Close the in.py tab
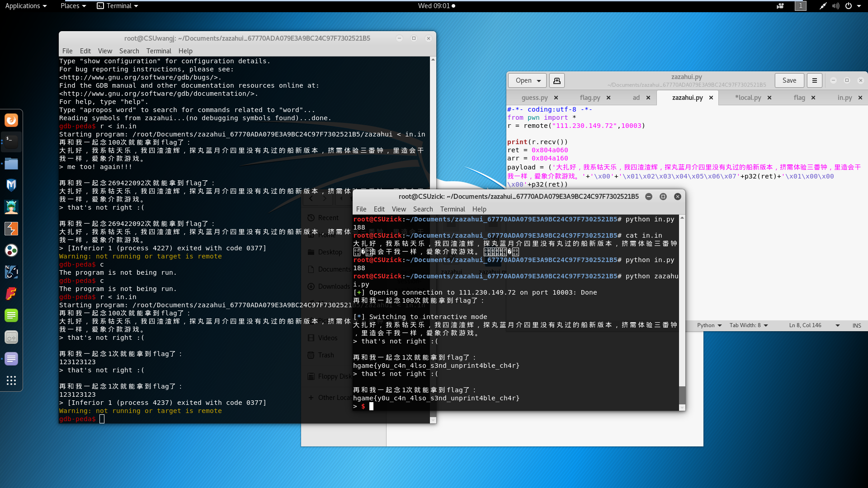Image resolution: width=868 pixels, height=488 pixels. (860, 98)
